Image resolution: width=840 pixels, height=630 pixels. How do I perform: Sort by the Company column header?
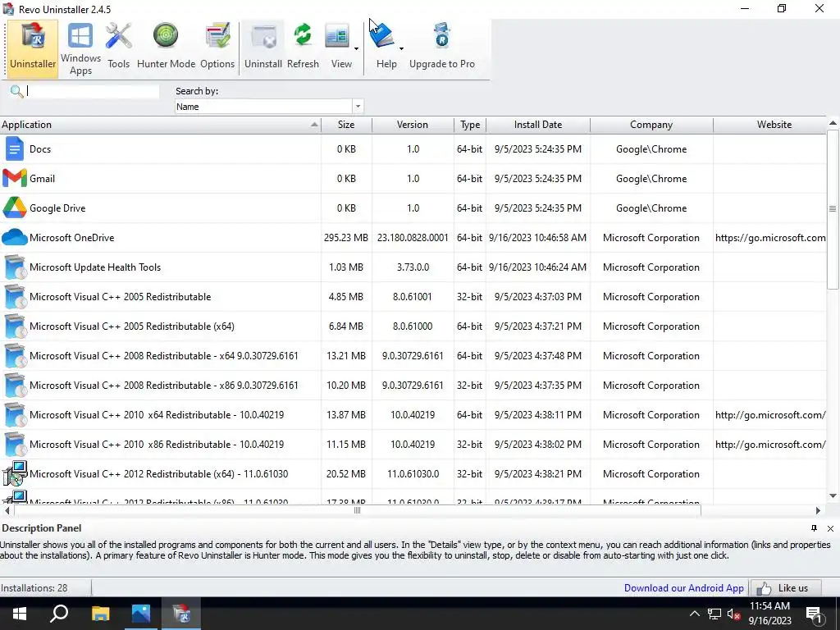(651, 125)
